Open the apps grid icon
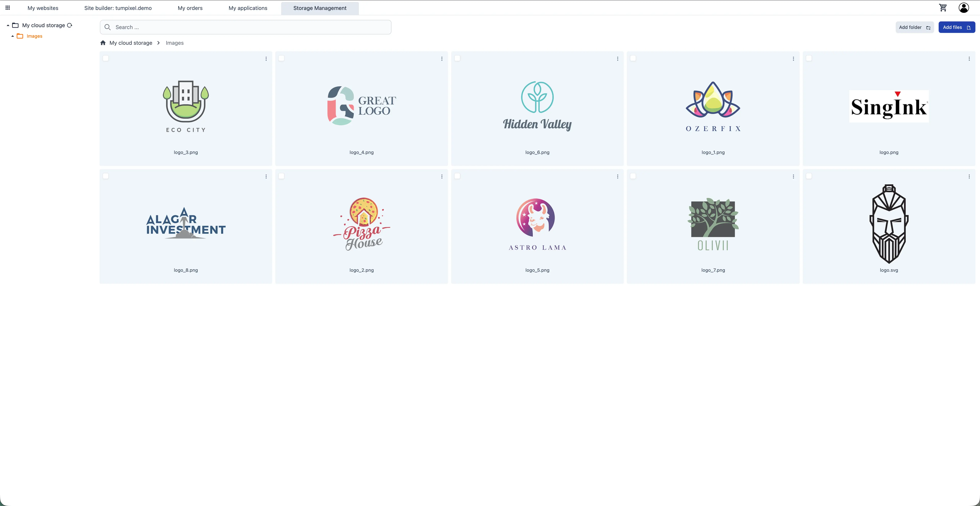Screen dimensions: 980x506 (7, 8)
